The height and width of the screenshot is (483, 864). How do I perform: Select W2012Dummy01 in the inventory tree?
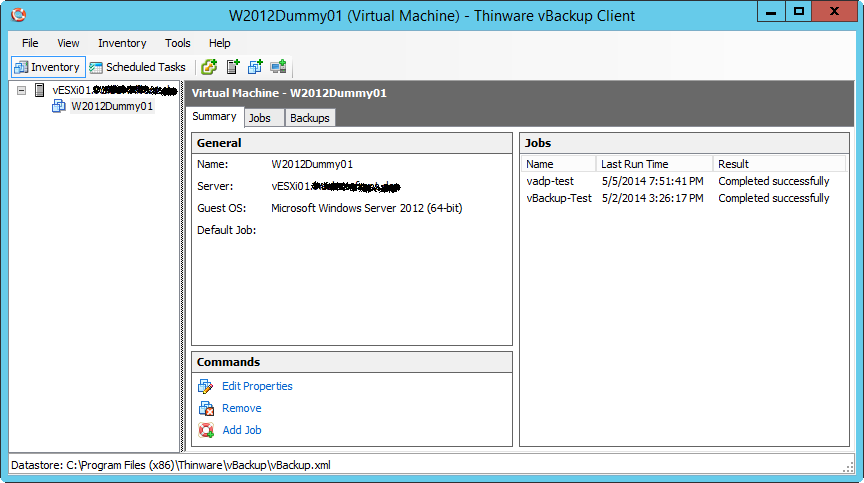[112, 106]
